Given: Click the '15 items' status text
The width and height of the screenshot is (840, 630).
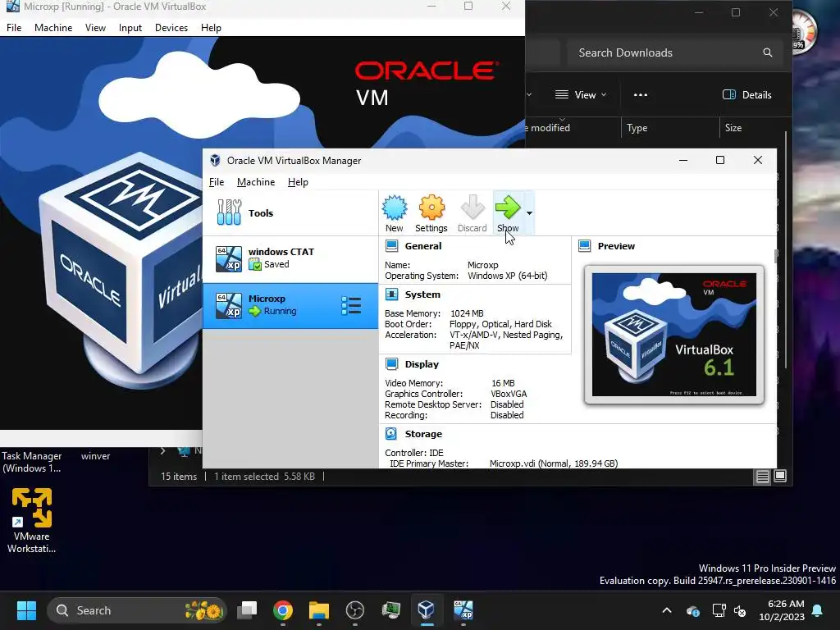Looking at the screenshot, I should [x=178, y=477].
